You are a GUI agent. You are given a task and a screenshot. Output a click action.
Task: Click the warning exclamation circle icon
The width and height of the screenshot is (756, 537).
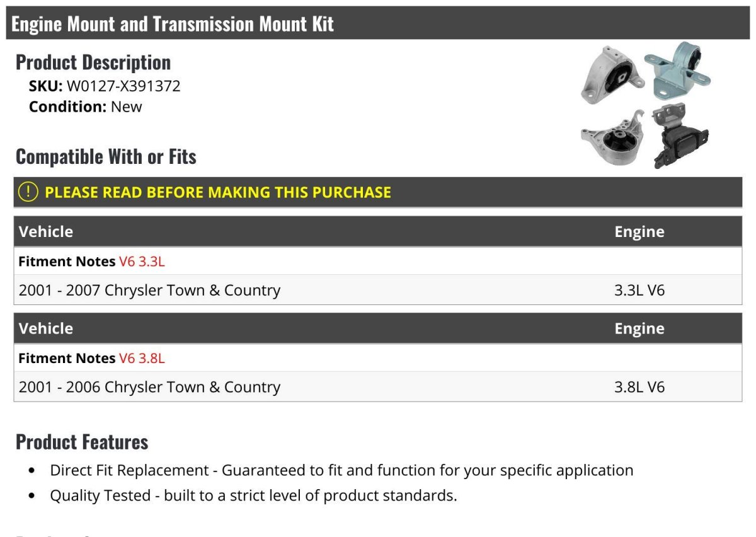28,192
